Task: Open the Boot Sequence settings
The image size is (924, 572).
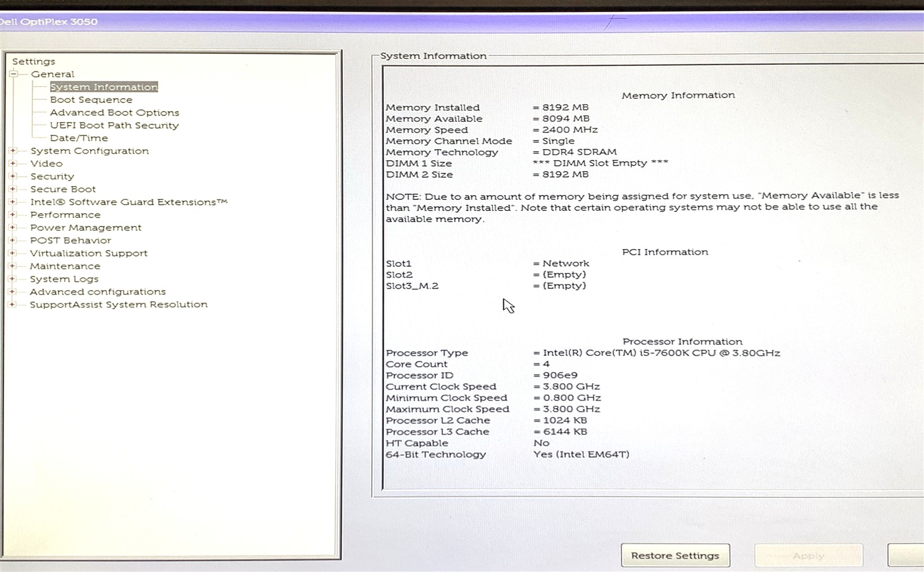Action: 91,100
